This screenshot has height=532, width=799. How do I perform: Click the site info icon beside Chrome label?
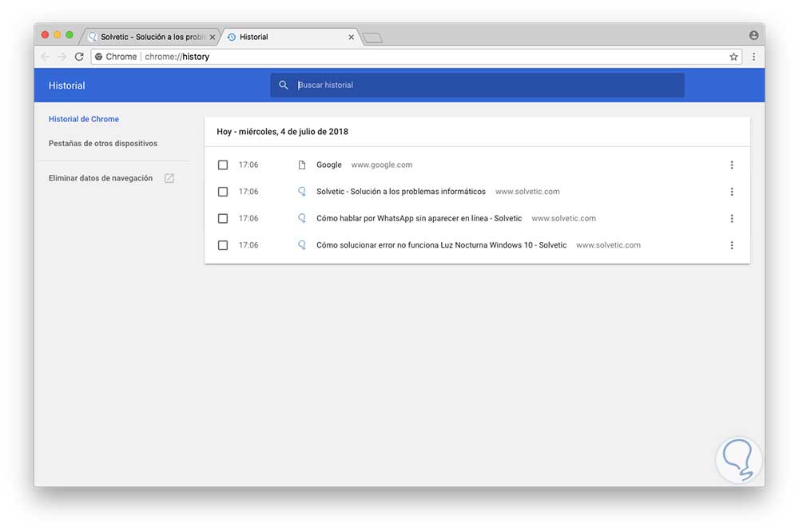coord(99,57)
